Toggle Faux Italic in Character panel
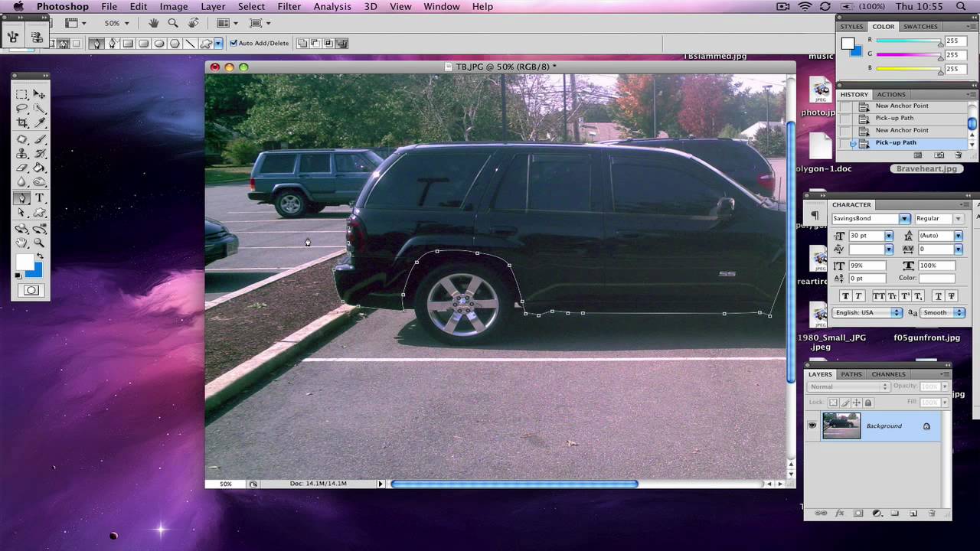This screenshot has width=980, height=551. [858, 296]
